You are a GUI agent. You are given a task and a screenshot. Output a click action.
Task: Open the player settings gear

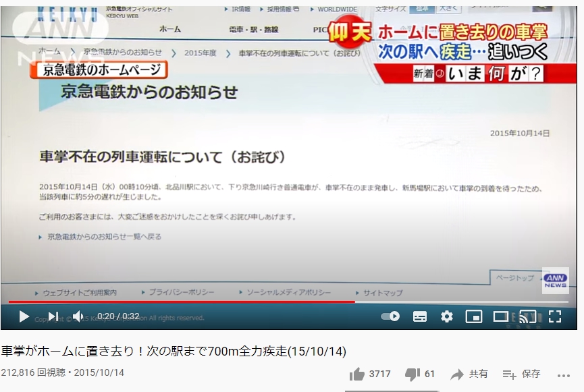coord(447,317)
